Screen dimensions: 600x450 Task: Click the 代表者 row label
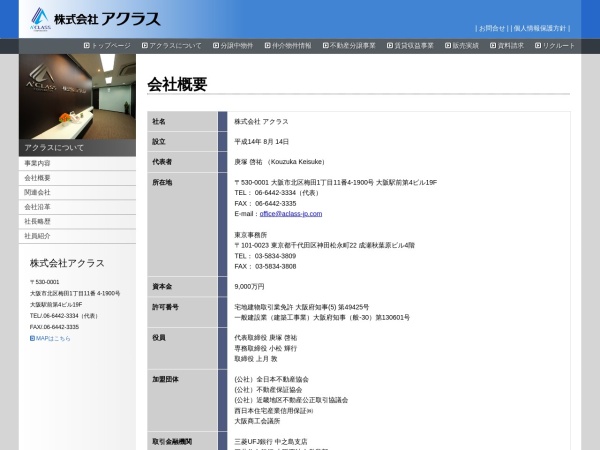[162, 162]
